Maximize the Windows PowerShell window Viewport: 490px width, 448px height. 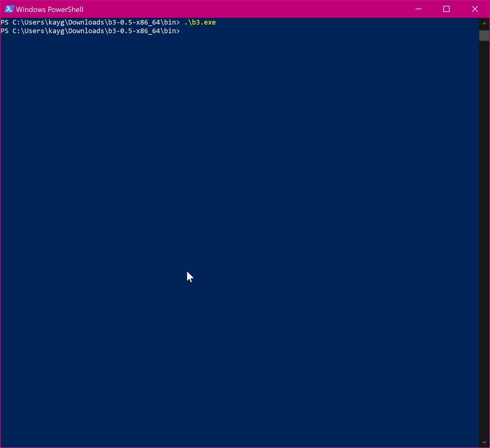click(x=446, y=9)
